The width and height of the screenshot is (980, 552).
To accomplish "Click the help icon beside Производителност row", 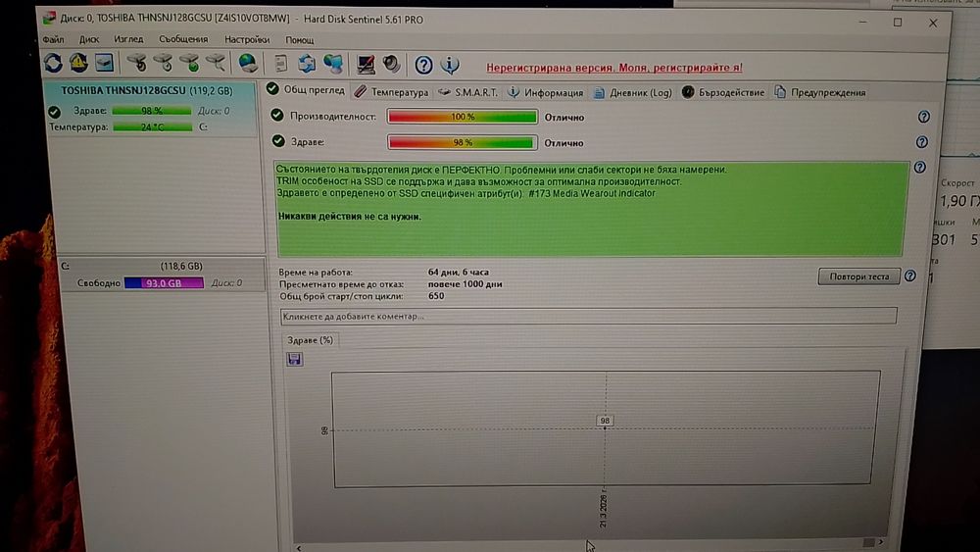I will coord(924,117).
